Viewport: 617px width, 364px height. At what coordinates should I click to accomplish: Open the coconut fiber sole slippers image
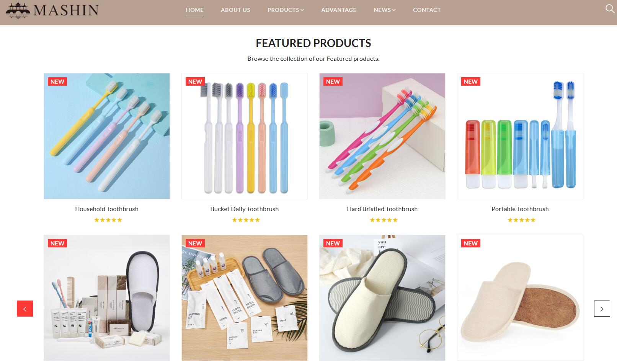[520, 298]
